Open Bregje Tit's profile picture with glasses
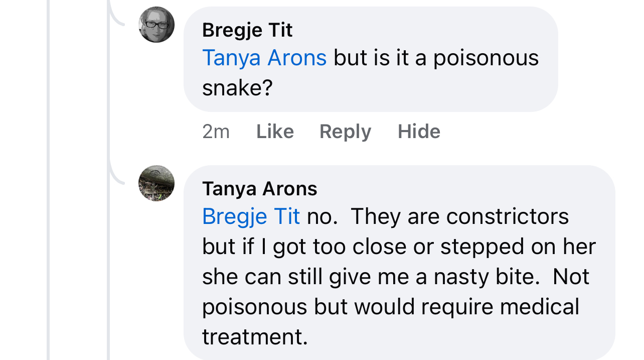644x360 pixels. click(156, 25)
